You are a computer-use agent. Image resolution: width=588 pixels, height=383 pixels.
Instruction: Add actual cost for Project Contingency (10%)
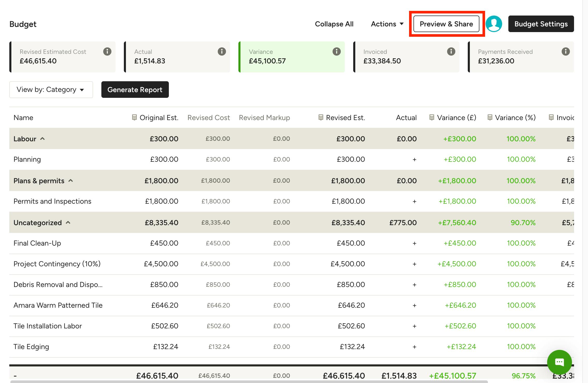[x=414, y=264]
